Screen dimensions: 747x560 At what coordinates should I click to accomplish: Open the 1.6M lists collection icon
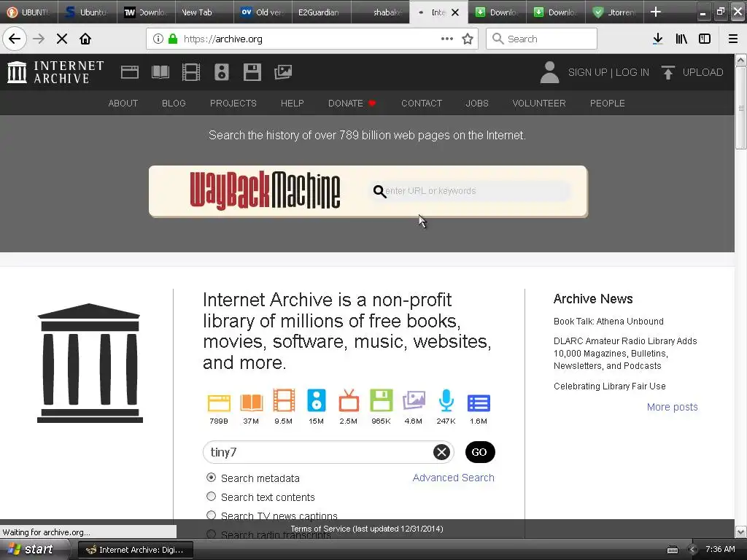pos(479,402)
